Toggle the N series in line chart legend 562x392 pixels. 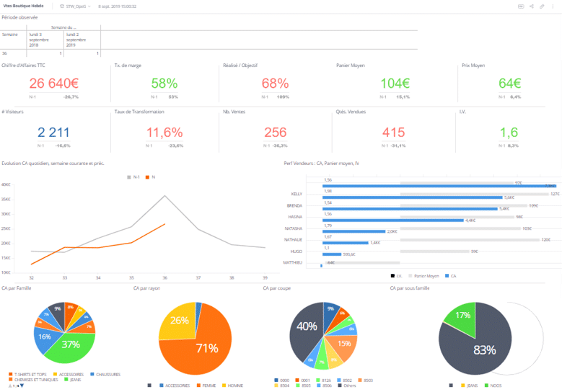pos(150,176)
